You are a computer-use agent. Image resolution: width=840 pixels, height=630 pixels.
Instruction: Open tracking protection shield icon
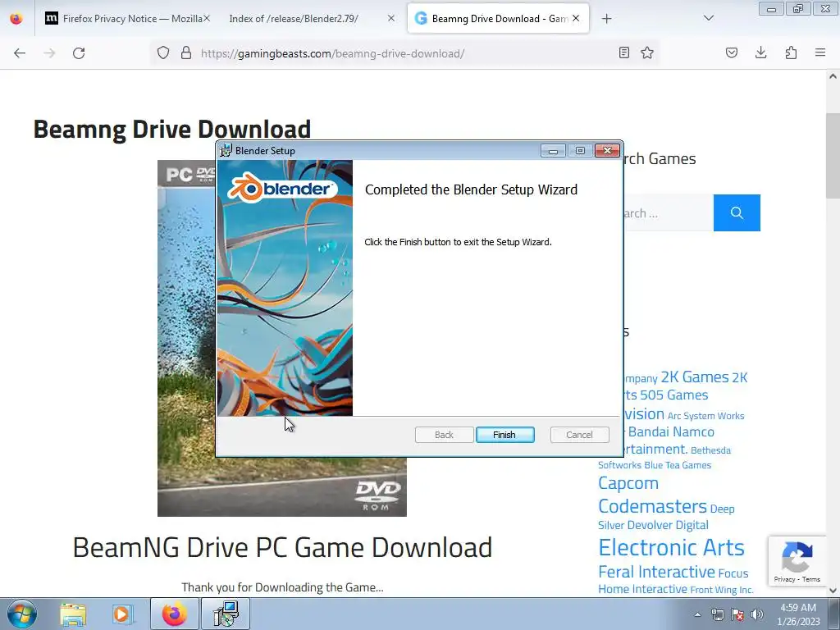coord(163,52)
